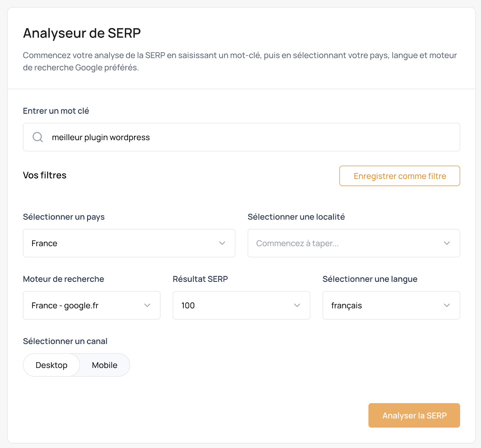The width and height of the screenshot is (481, 448).
Task: Open the Sélectionner un pays dropdown
Action: [129, 243]
